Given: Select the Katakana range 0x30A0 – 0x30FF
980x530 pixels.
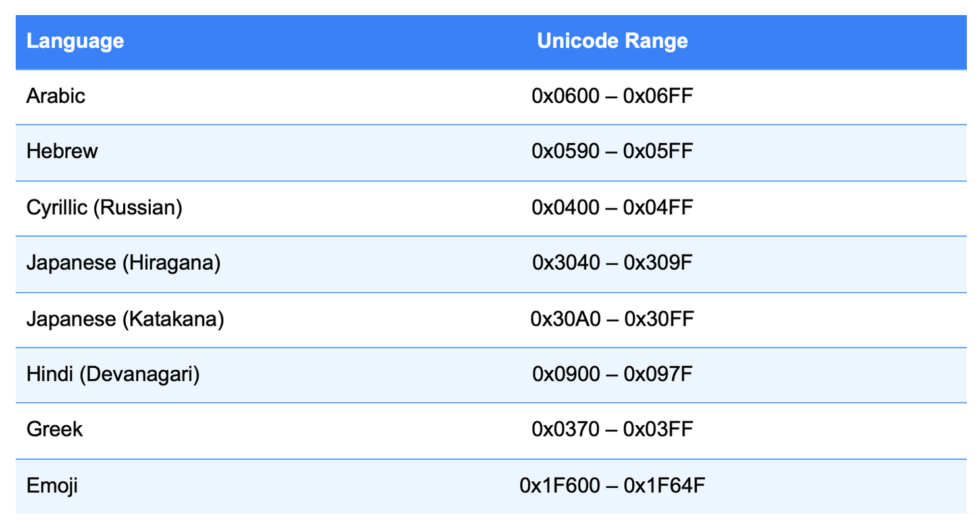Looking at the screenshot, I should [612, 319].
